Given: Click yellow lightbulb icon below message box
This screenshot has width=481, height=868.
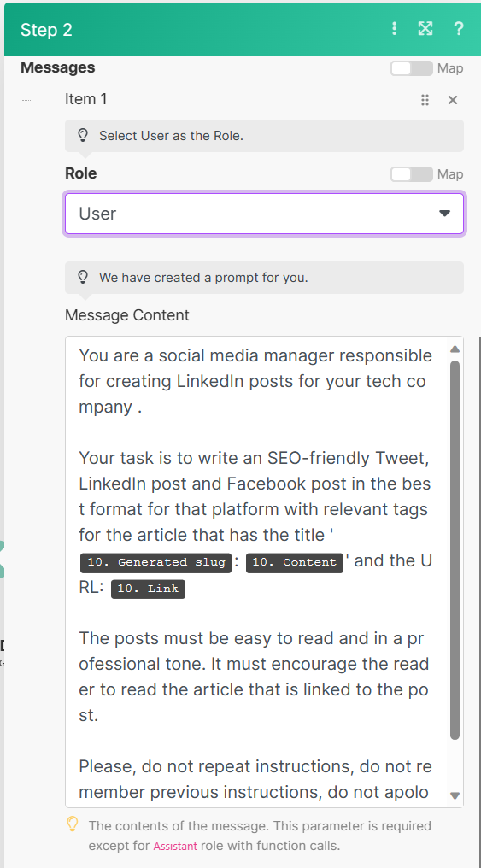Looking at the screenshot, I should click(73, 824).
